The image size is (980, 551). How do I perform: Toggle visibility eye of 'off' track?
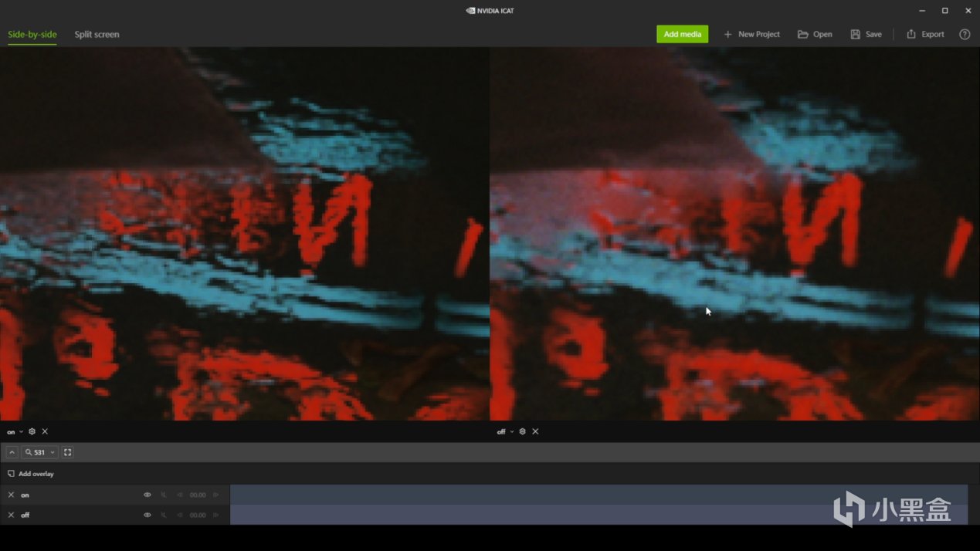click(x=148, y=515)
